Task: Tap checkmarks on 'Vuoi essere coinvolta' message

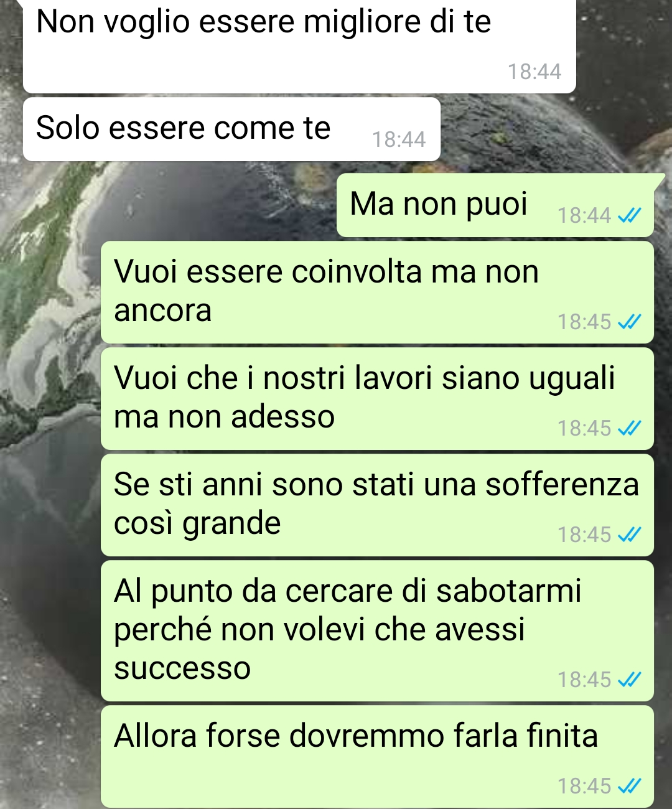Action: tap(629, 322)
